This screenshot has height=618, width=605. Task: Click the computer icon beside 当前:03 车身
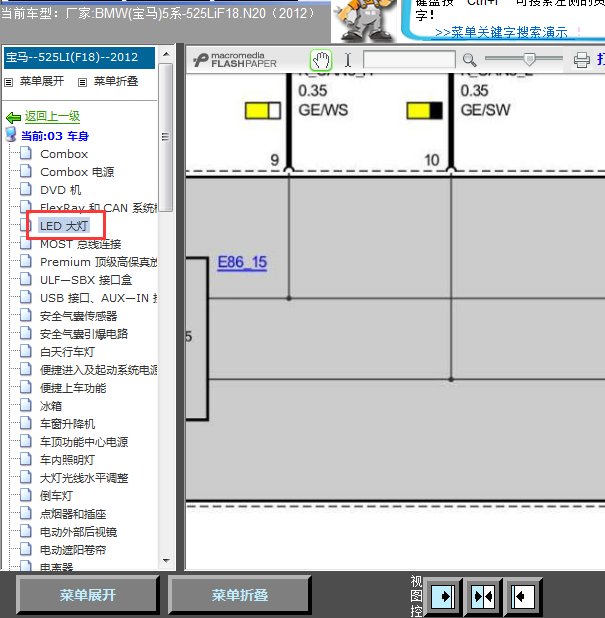tap(11, 134)
